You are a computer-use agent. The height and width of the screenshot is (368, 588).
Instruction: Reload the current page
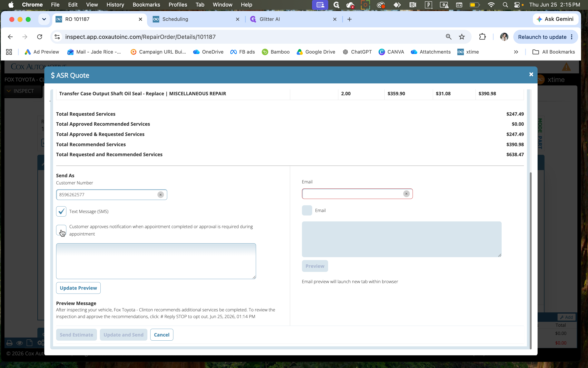point(40,37)
